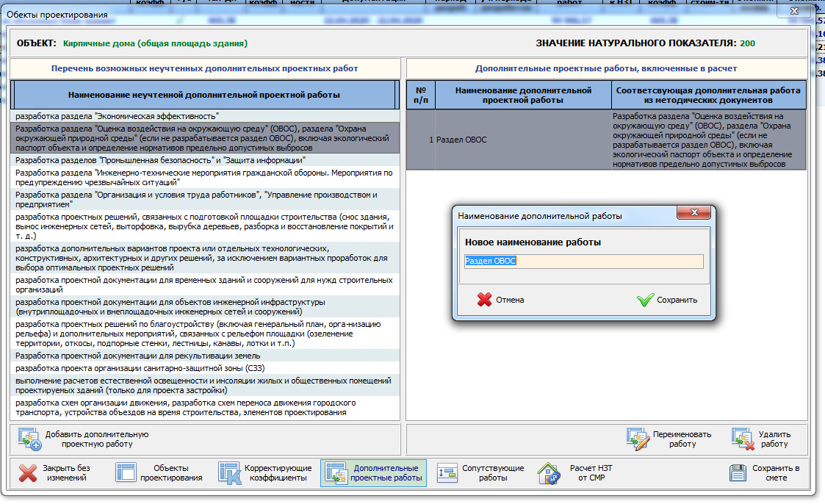Click the Дополнительные проектные работы tab icon
Image resolution: width=825 pixels, height=504 pixels.
(x=335, y=472)
